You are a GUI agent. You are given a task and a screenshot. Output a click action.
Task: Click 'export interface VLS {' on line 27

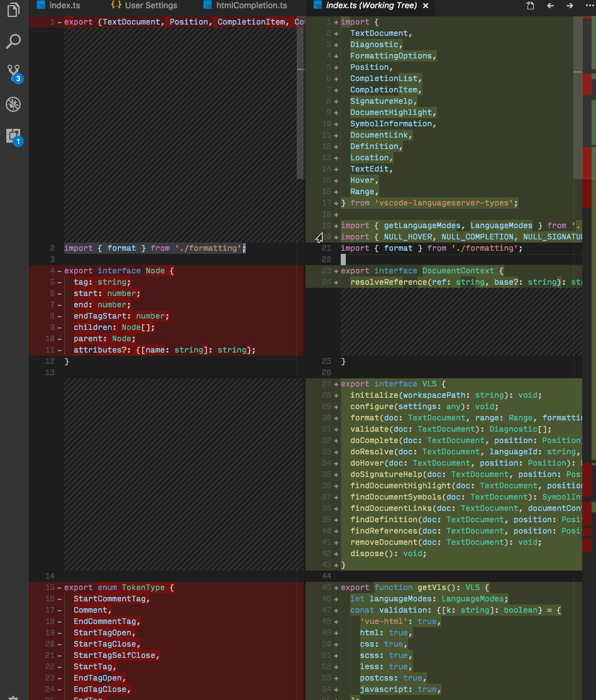click(393, 384)
